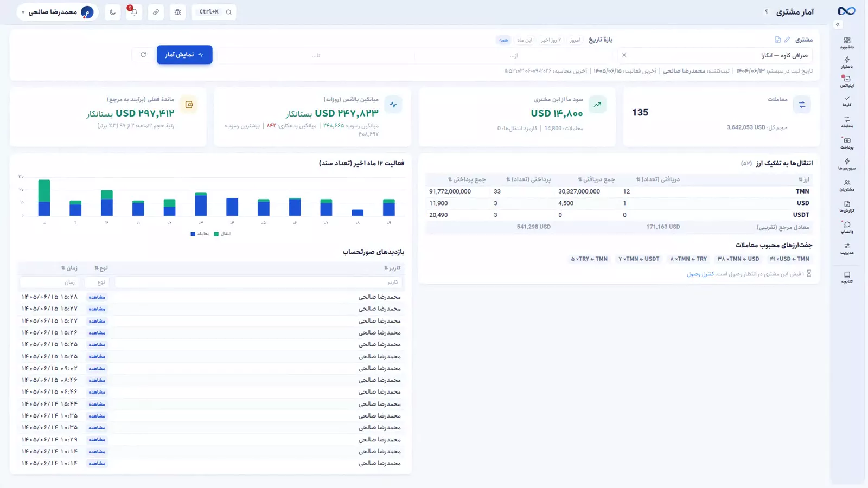Click the نمایش آمار button

click(x=184, y=55)
